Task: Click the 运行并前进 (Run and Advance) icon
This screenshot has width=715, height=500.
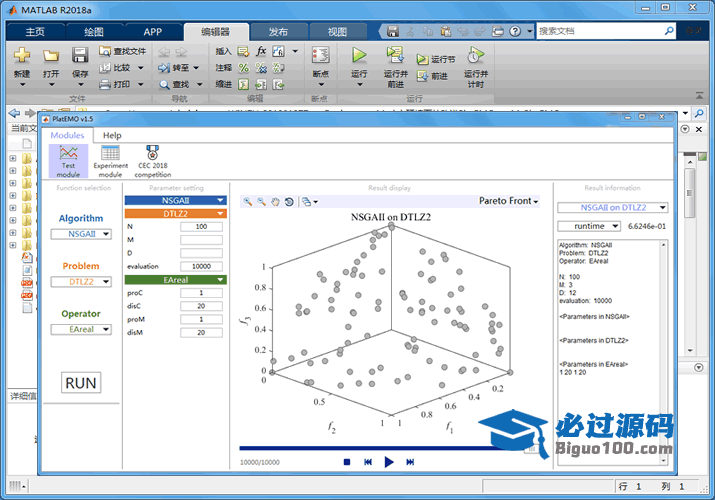Action: point(395,55)
